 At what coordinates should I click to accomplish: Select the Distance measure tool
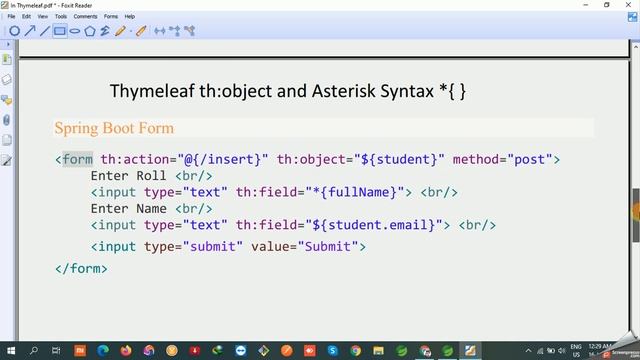pyautogui.click(x=160, y=31)
